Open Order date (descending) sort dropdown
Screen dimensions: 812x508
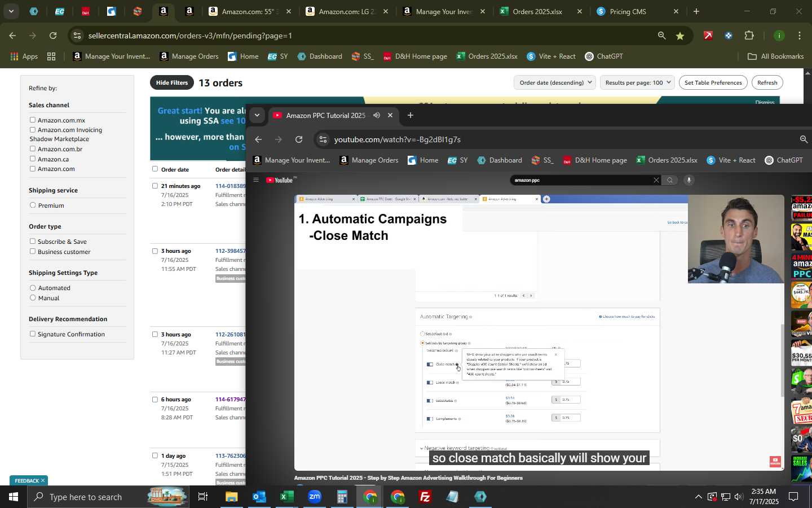(555, 82)
